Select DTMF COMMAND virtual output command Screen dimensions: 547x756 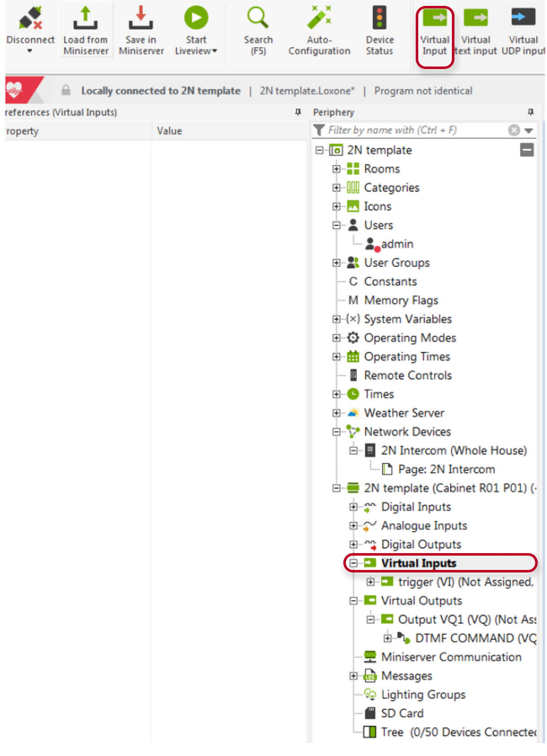(475, 638)
